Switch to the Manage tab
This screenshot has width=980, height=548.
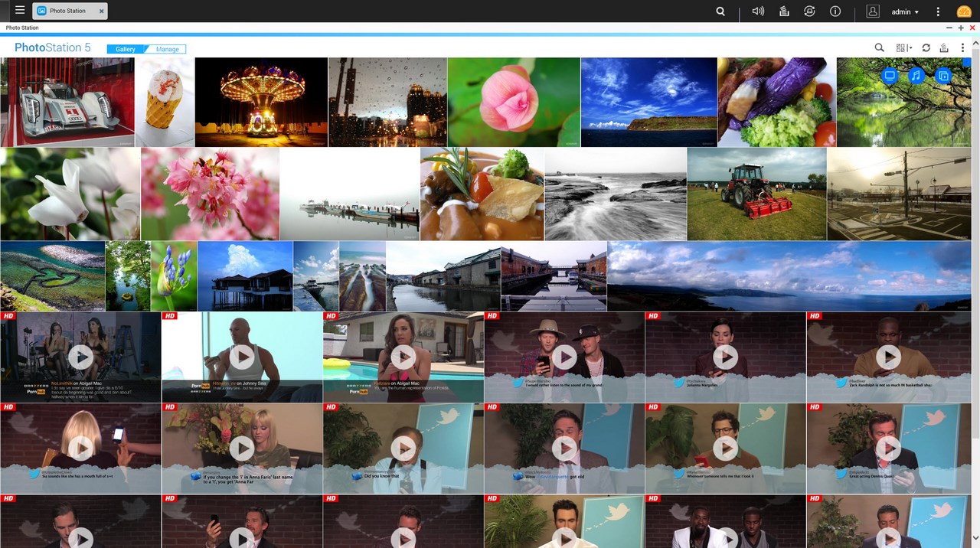(x=168, y=49)
